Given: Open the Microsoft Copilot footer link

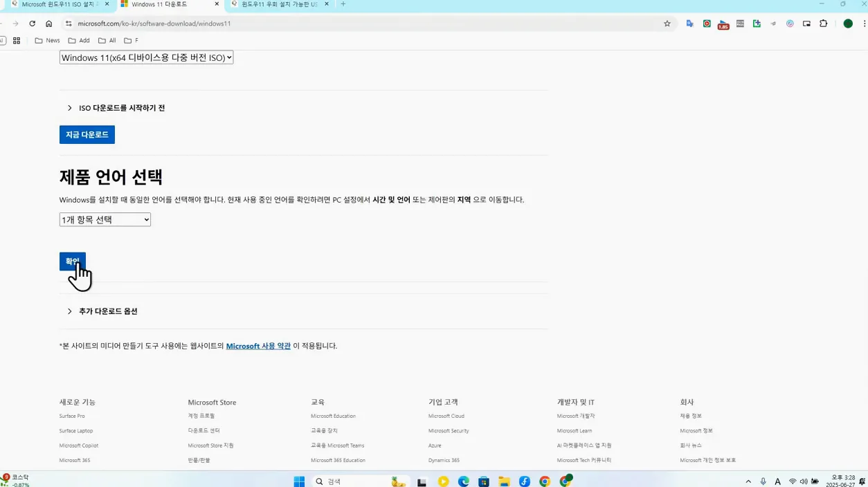Looking at the screenshot, I should click(79, 445).
